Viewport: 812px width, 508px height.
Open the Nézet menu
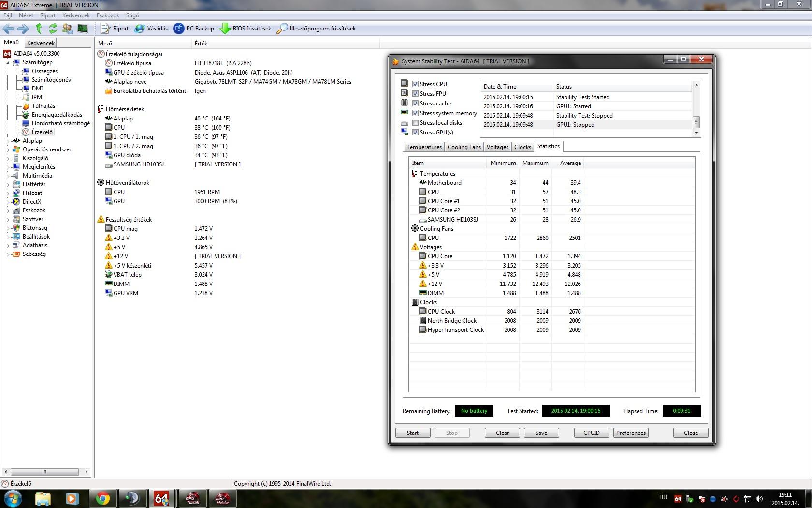26,15
